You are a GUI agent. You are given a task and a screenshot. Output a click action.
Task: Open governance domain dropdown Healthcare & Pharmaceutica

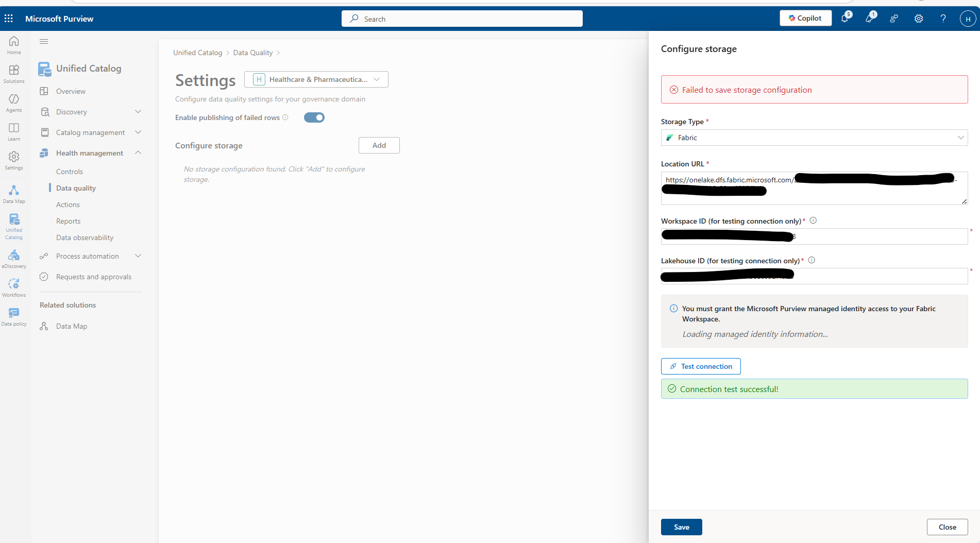click(316, 79)
